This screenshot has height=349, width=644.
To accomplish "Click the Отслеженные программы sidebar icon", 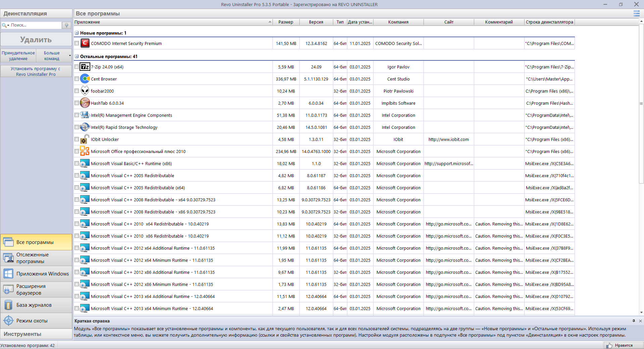I will tap(8, 258).
